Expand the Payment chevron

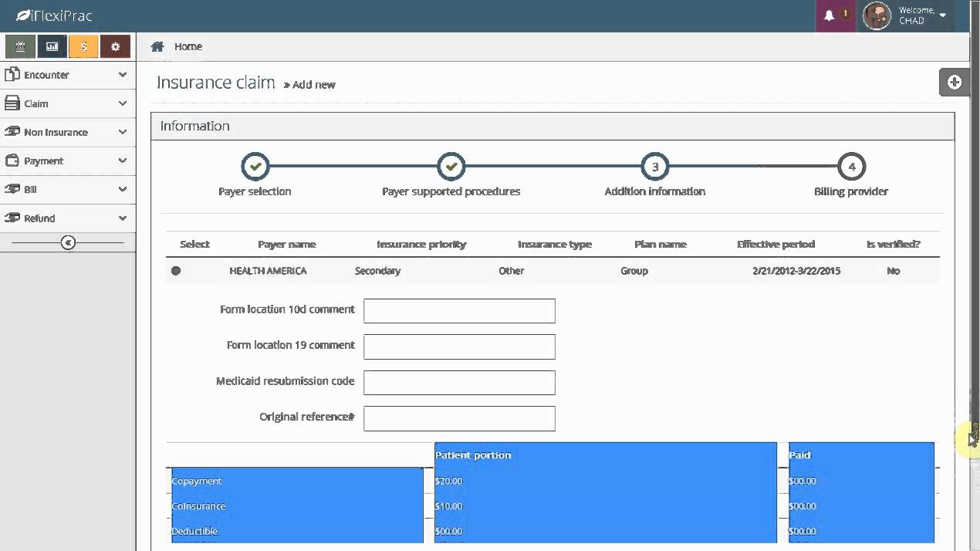pyautogui.click(x=123, y=161)
